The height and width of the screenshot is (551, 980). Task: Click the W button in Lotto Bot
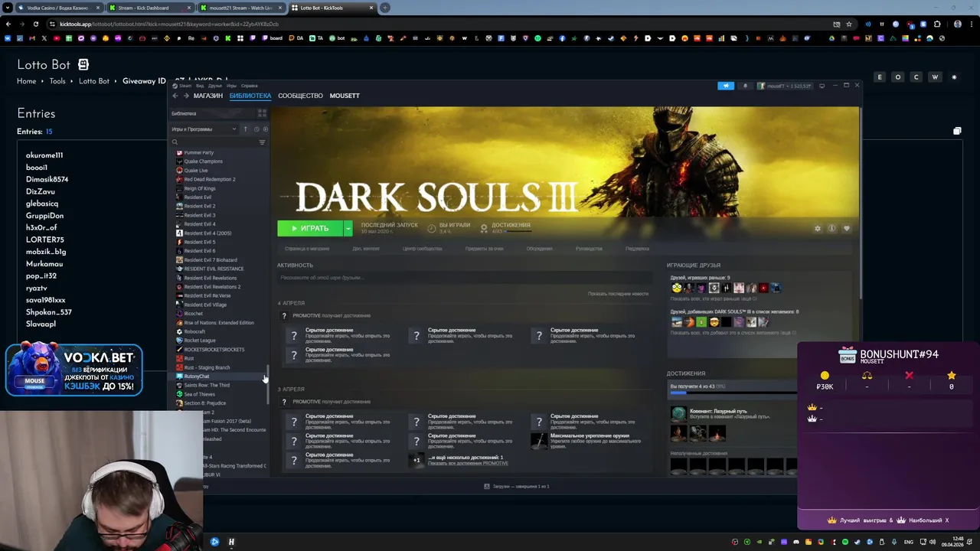coord(935,77)
